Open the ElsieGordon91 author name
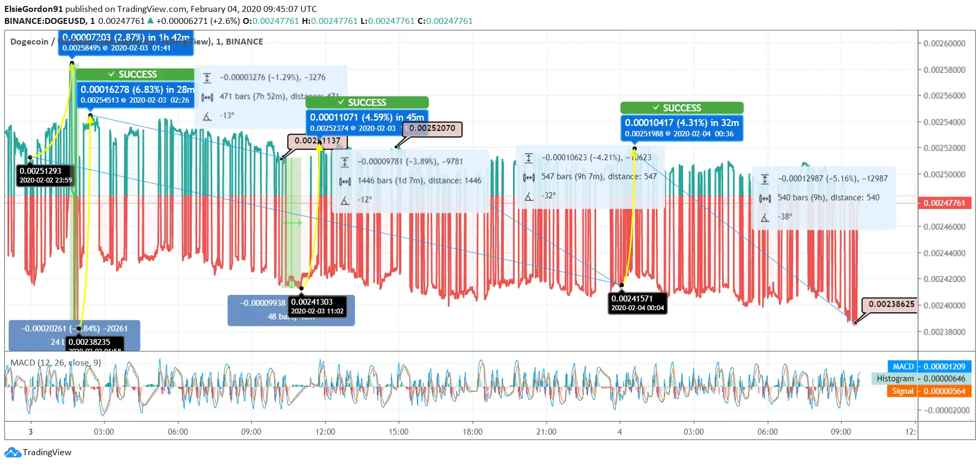 pyautogui.click(x=34, y=9)
